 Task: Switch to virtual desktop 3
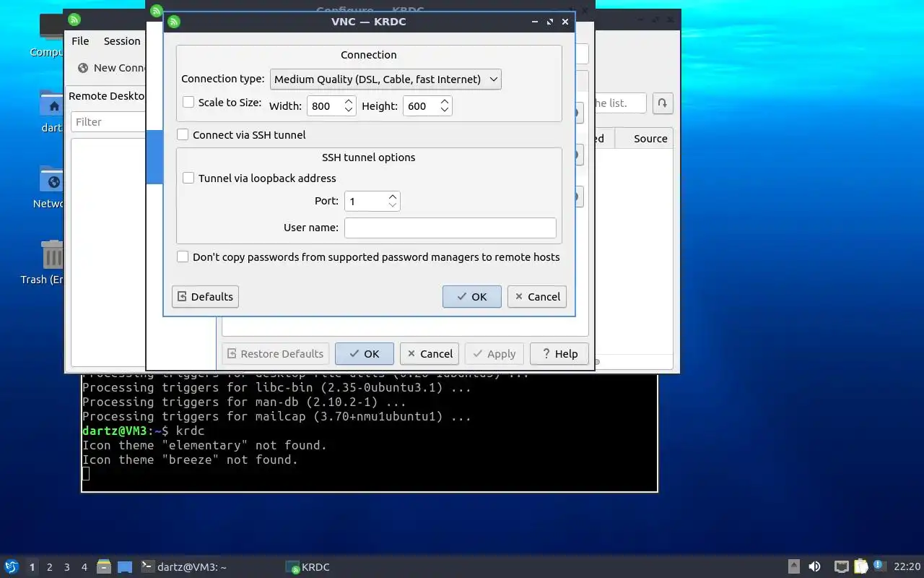click(x=67, y=567)
